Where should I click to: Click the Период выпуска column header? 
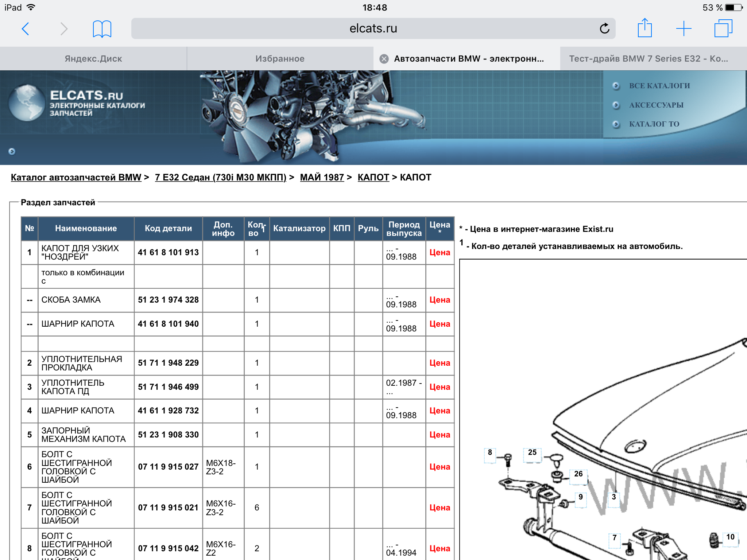[x=404, y=229]
